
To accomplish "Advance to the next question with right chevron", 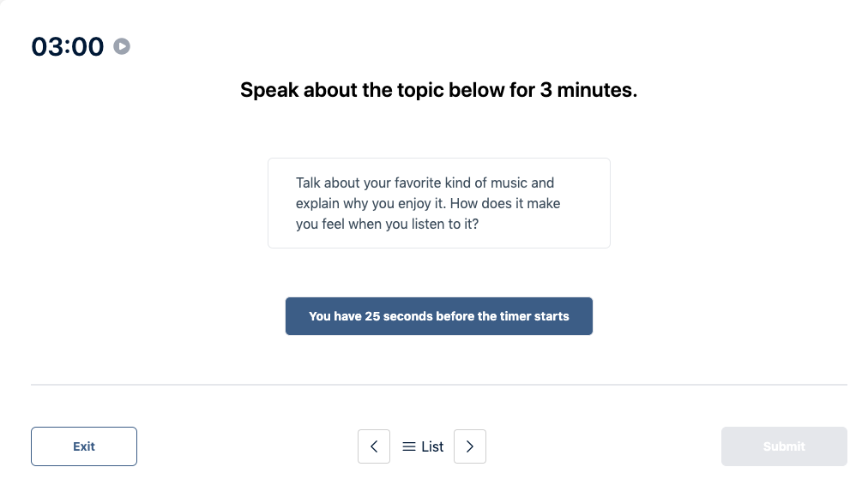I will point(469,446).
